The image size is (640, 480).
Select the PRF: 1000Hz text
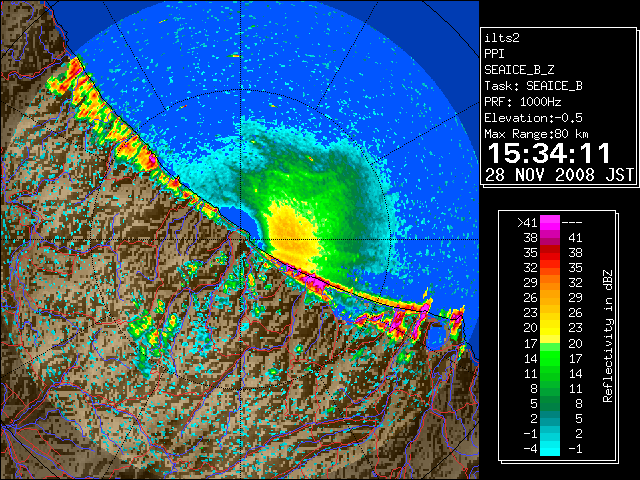coord(523,102)
